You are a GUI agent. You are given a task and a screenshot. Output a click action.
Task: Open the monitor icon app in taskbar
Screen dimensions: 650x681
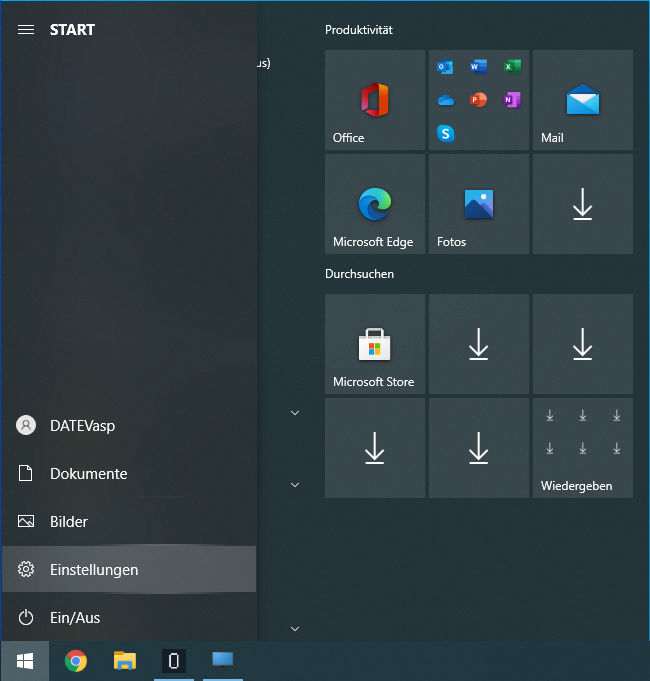pyautogui.click(x=223, y=660)
